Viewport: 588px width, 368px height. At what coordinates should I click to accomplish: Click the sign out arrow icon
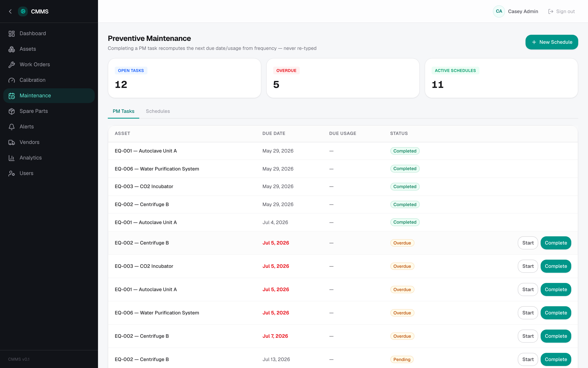pos(551,11)
